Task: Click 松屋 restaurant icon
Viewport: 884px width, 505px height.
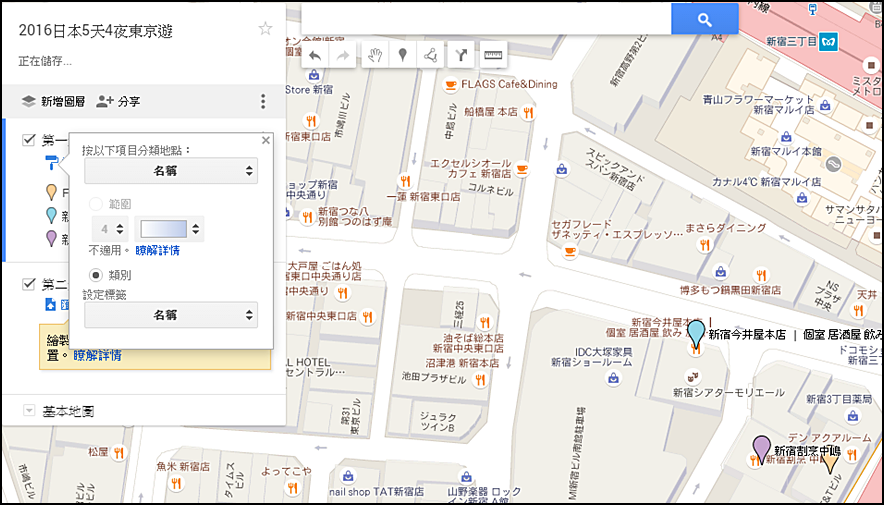Action: pyautogui.click(x=118, y=452)
